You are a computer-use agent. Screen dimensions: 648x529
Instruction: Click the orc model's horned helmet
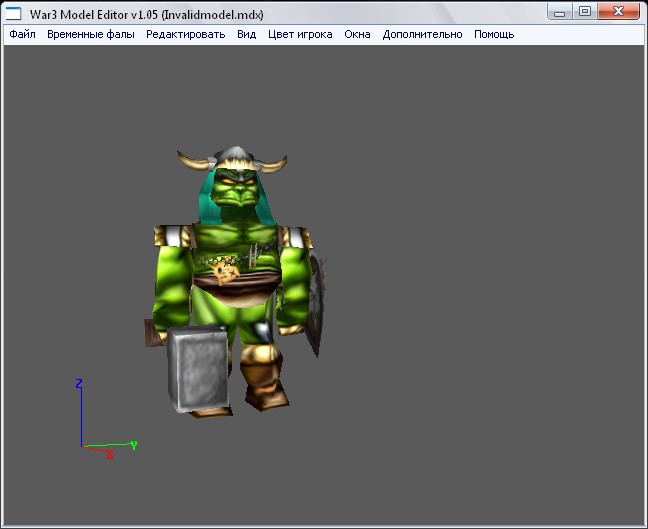click(x=232, y=159)
